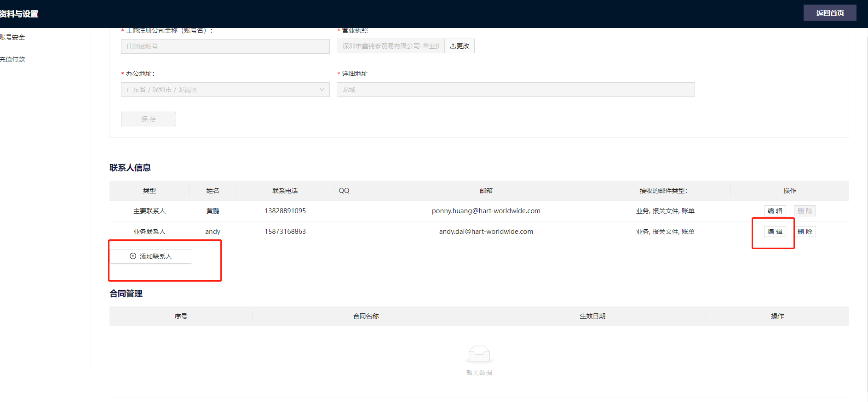Open 充值付款 in the sidebar
The width and height of the screenshot is (868, 402).
pyautogui.click(x=13, y=60)
